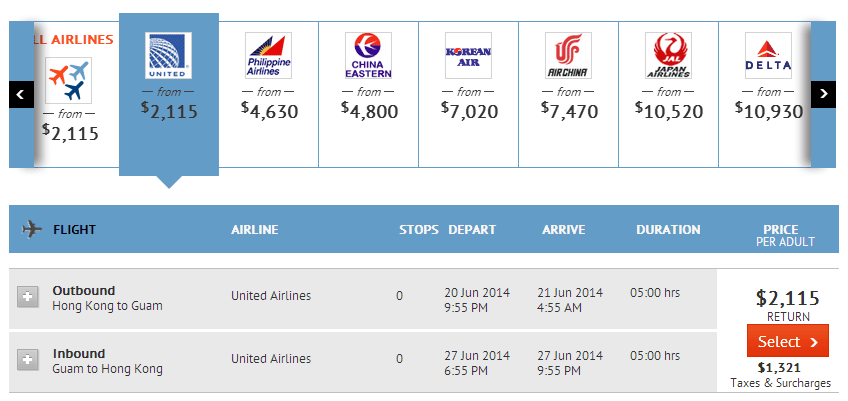
Task: Sort by the Airline column header
Action: [254, 230]
